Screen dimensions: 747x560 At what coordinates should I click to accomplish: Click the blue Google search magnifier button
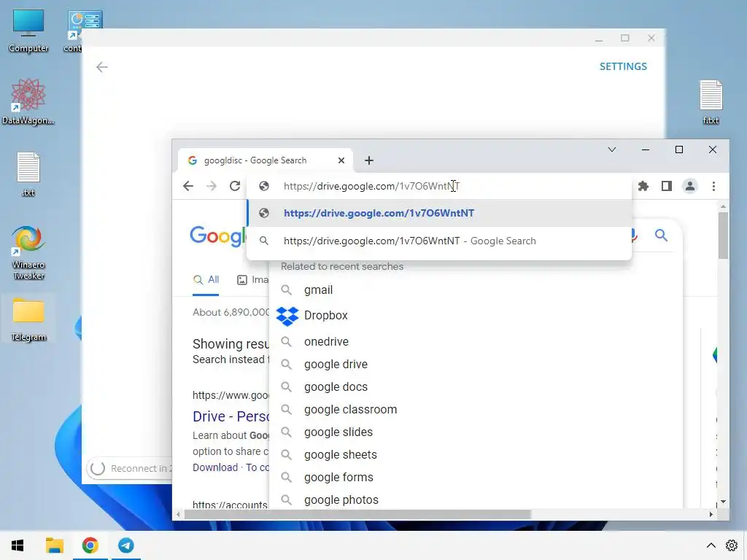coord(661,236)
